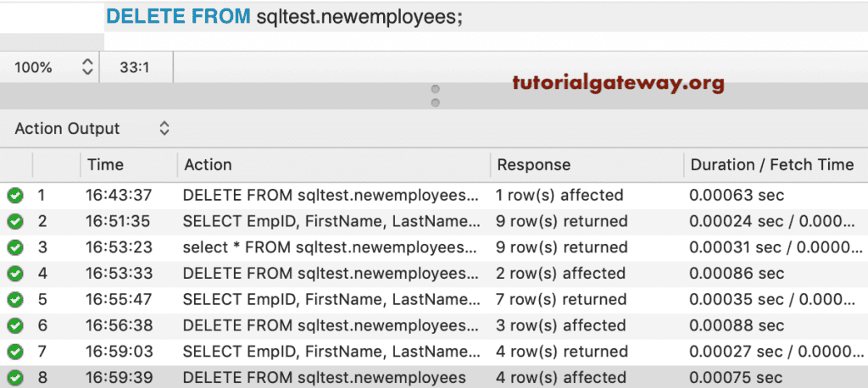Click success icon for row 7
868x388 pixels.
coord(15,352)
